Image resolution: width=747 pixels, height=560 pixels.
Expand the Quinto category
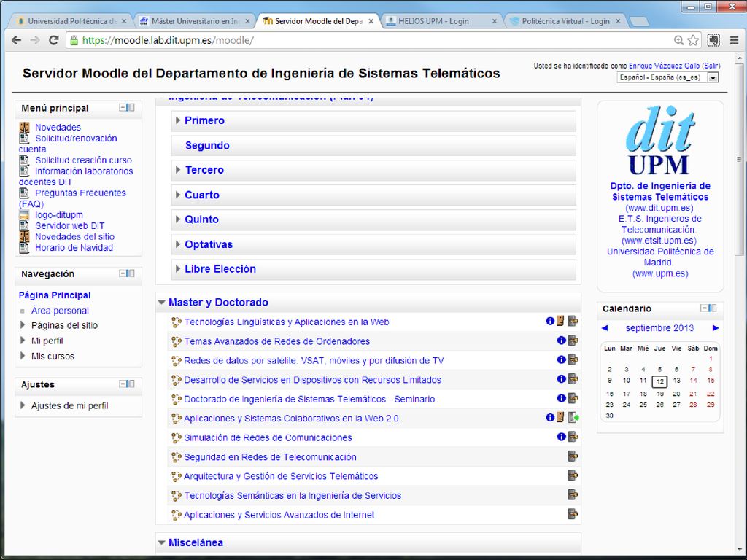178,219
